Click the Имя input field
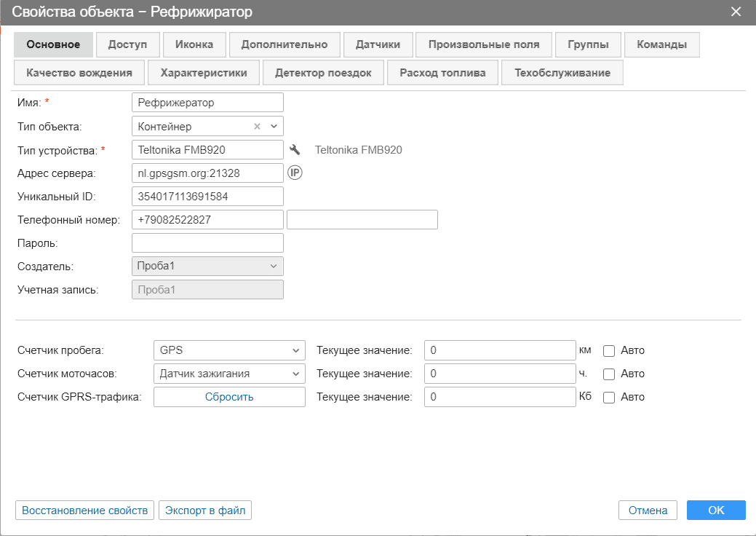 click(208, 102)
